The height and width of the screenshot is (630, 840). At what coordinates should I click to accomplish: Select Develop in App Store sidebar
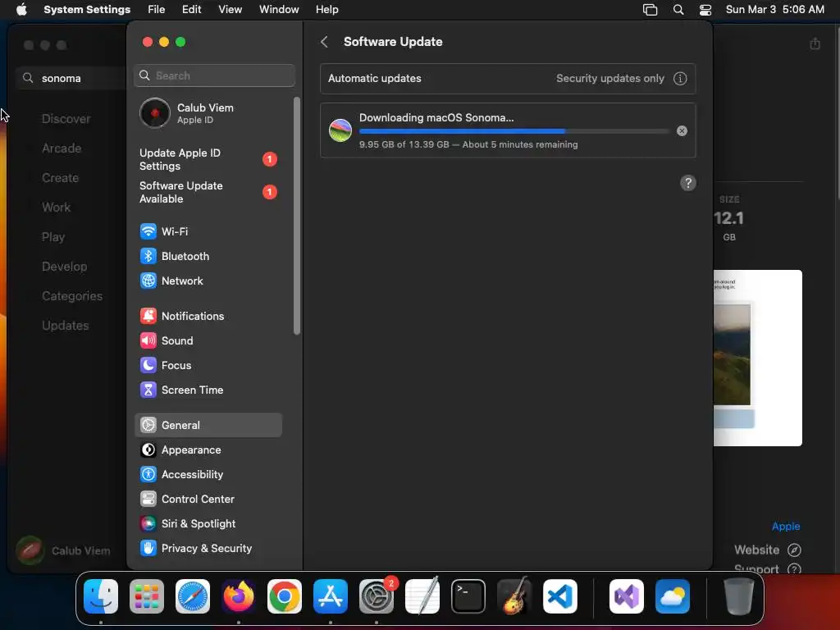pos(64,267)
